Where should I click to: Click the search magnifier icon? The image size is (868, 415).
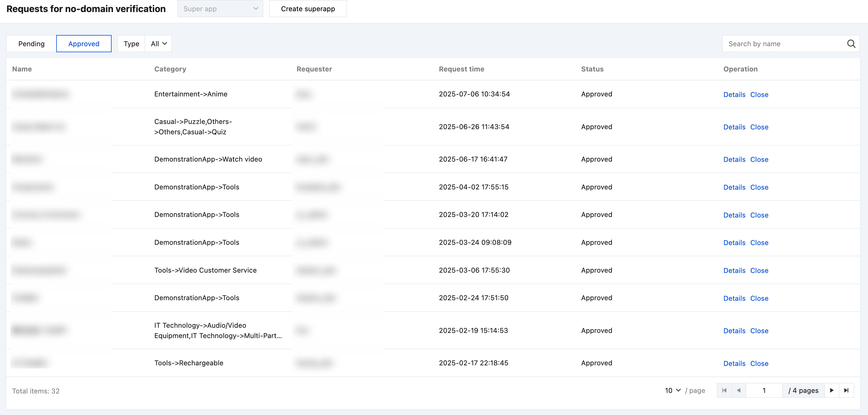tap(851, 44)
